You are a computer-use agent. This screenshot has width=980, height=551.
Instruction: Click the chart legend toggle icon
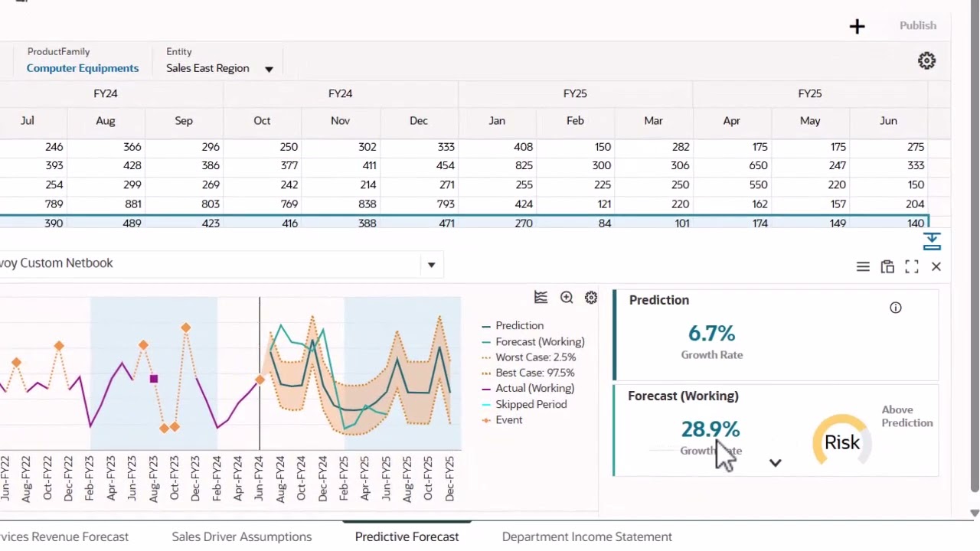click(x=541, y=298)
